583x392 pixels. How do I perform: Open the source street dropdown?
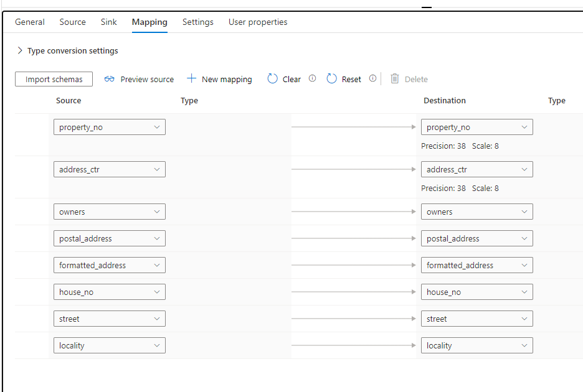[x=110, y=319]
